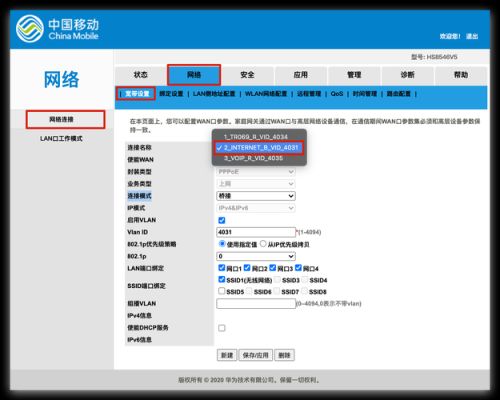Choose 1_TR069_R_VID_4034 from the connection list
The height and width of the screenshot is (400, 500).
point(256,137)
